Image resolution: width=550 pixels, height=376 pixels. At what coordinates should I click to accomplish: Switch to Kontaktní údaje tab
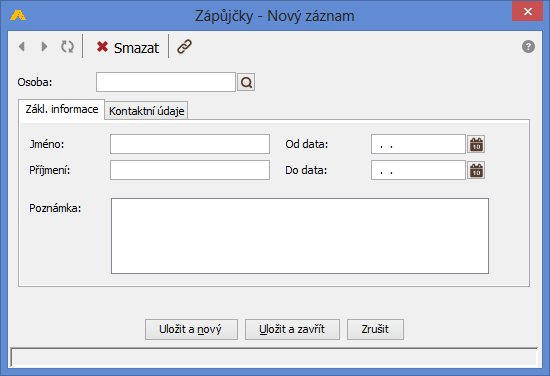click(146, 111)
